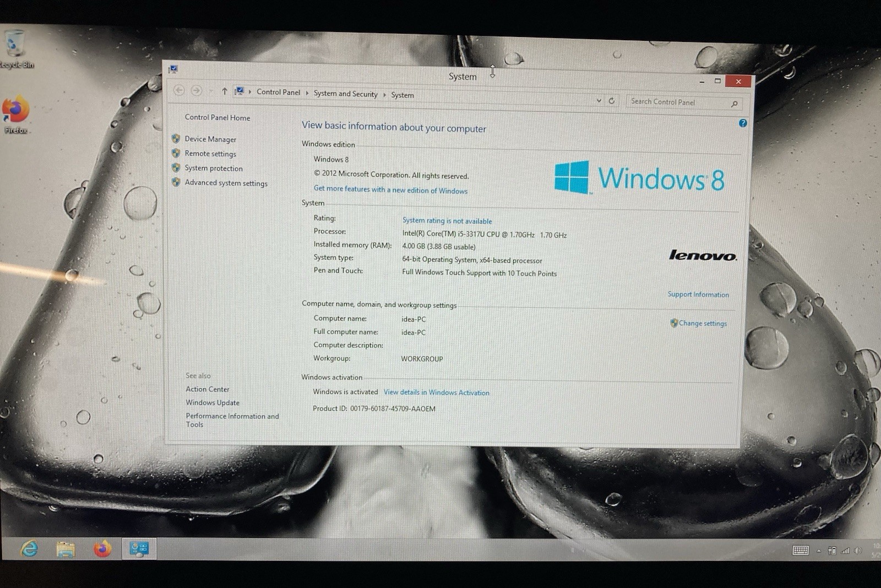Viewport: 881px width, 588px height.
Task: Click the forward navigation arrow
Action: pyautogui.click(x=196, y=90)
